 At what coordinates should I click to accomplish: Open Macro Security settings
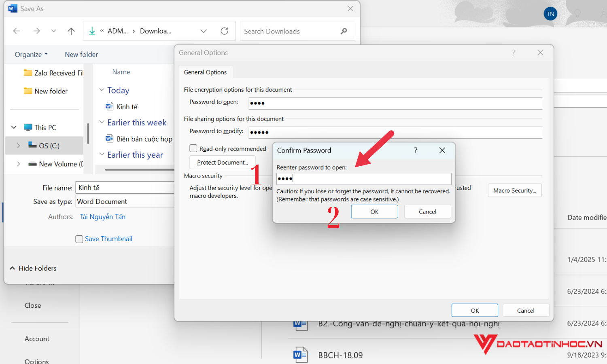pos(515,190)
